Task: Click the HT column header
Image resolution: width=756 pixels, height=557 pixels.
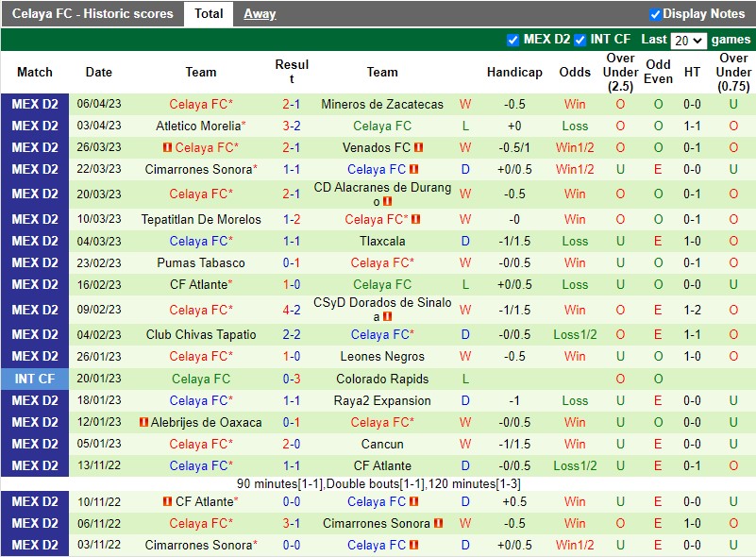Action: click(x=692, y=73)
